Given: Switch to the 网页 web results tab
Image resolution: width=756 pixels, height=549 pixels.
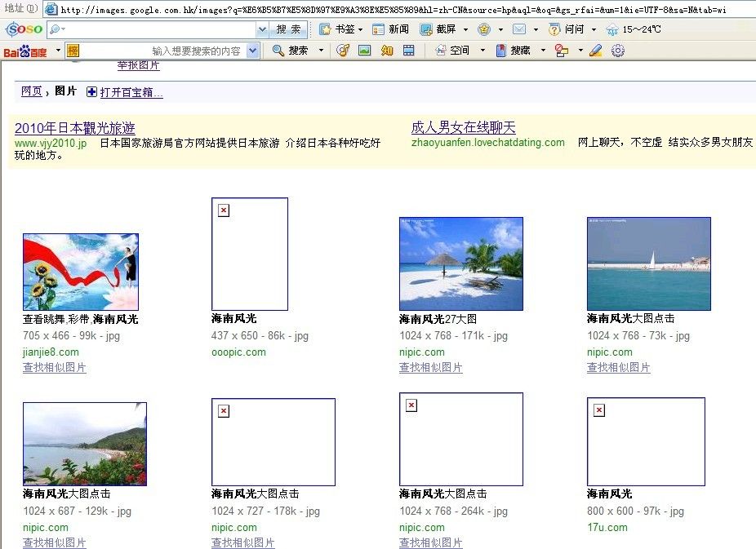Looking at the screenshot, I should (31, 91).
